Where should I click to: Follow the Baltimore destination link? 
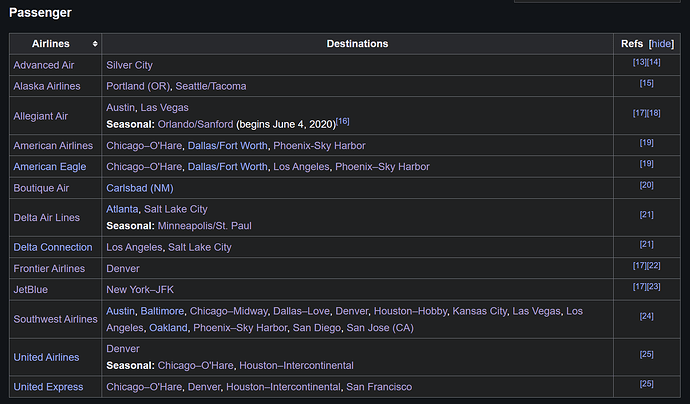162,311
